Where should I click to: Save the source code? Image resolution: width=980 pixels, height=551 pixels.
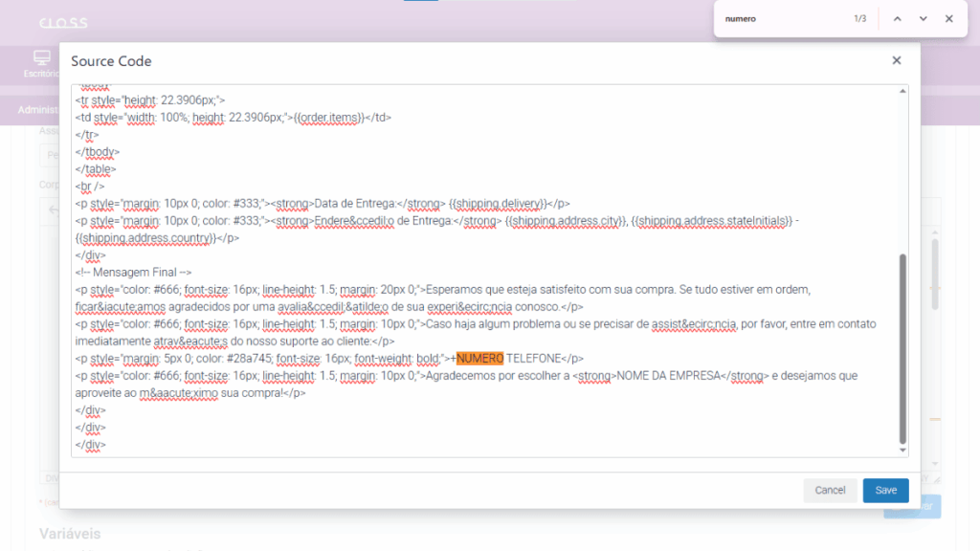click(885, 490)
